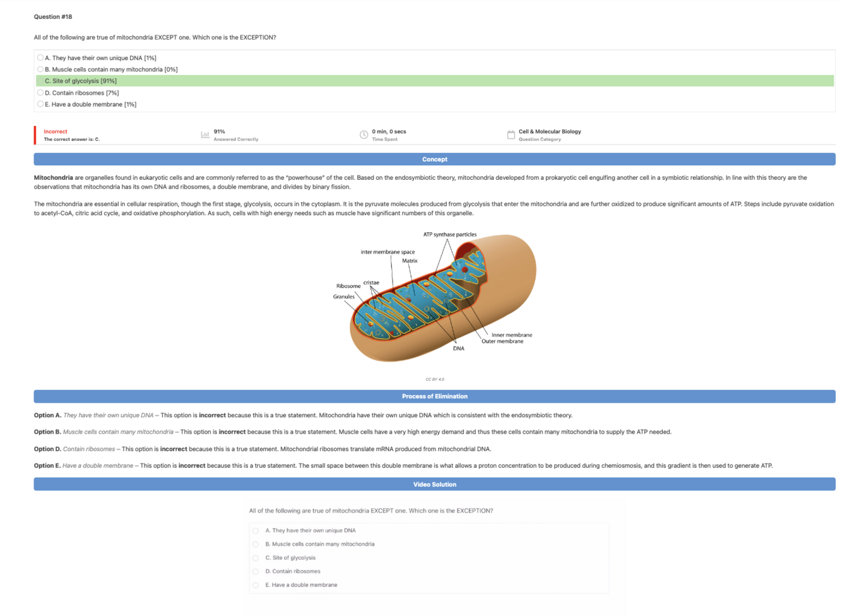Click the CC BY 4.0 license caption

[434, 379]
